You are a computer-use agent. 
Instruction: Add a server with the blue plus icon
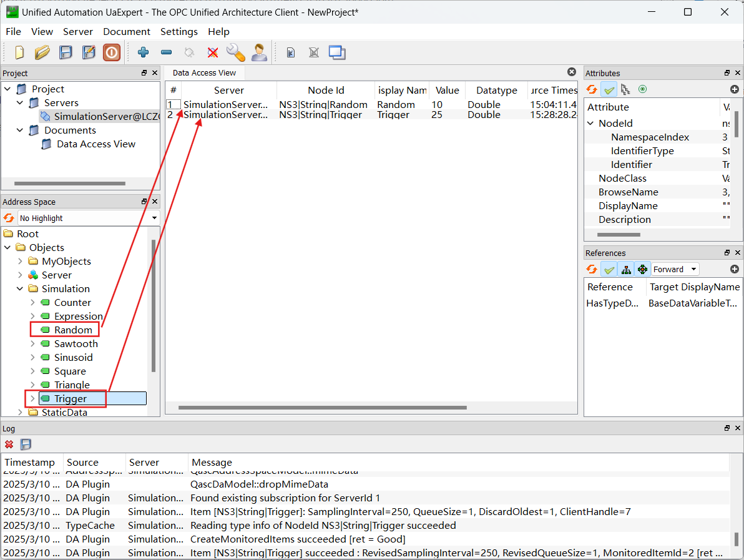(x=144, y=52)
